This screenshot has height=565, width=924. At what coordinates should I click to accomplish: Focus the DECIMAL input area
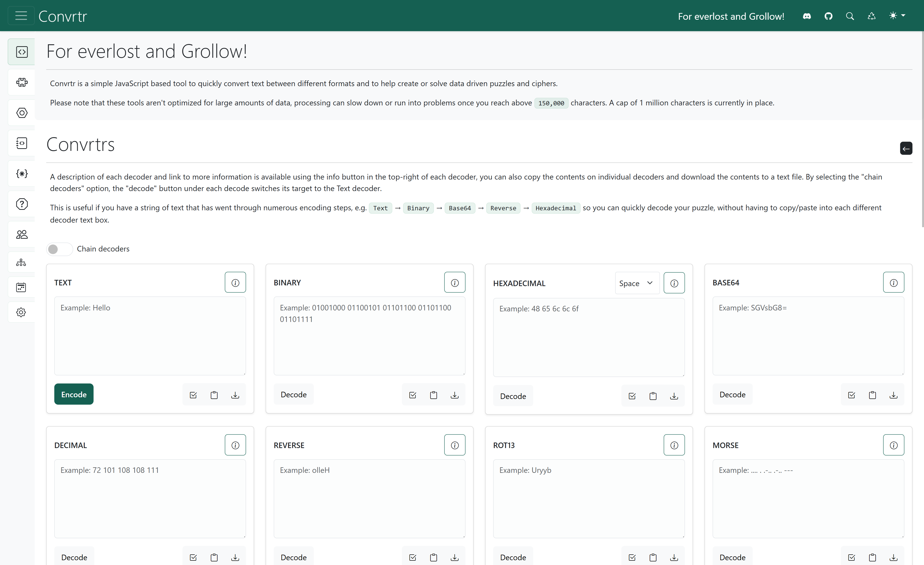[x=150, y=499]
